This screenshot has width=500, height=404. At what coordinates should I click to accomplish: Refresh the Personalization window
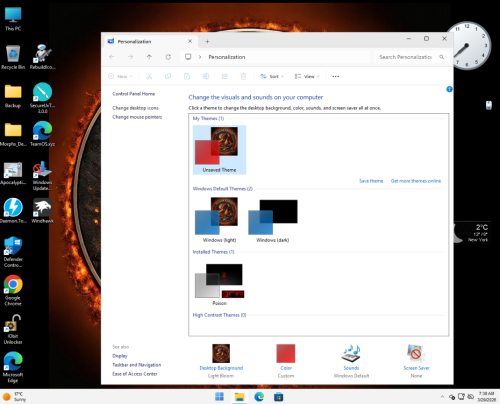point(168,57)
